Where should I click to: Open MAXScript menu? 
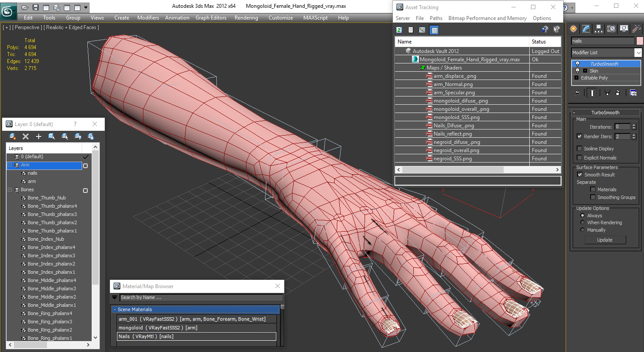315,18
